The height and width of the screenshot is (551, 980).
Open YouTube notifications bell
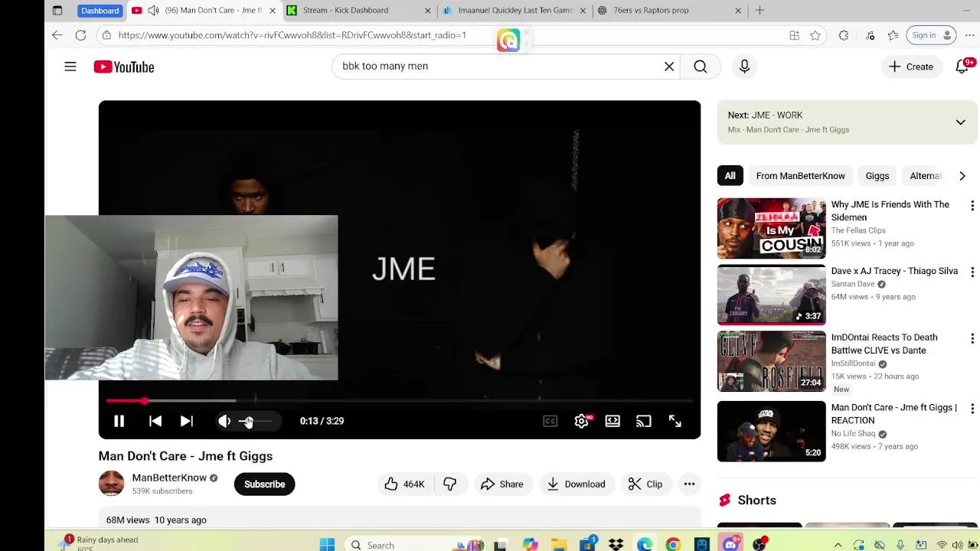tap(962, 67)
